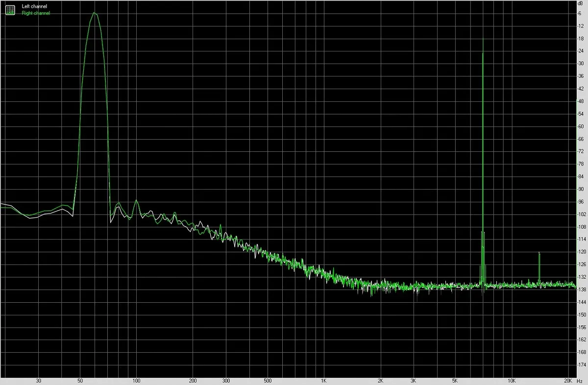Click the 5K frequency axis label
The image size is (588, 385).
click(455, 381)
